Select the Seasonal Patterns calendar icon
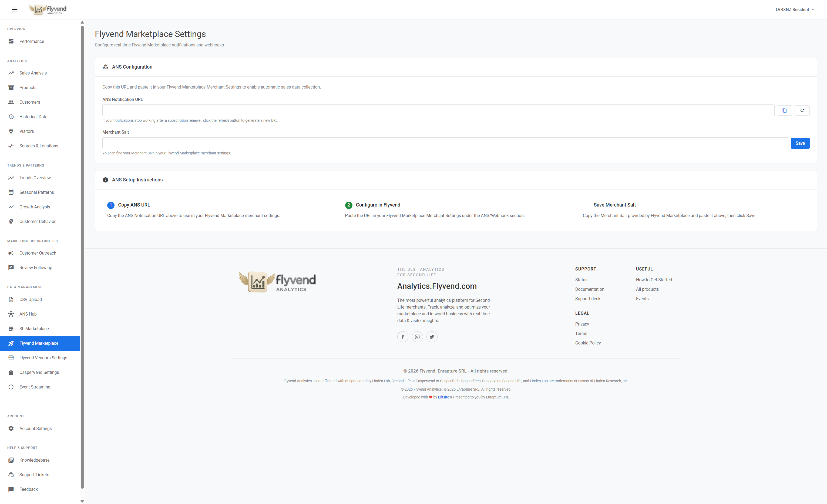The height and width of the screenshot is (504, 827). pyautogui.click(x=11, y=192)
